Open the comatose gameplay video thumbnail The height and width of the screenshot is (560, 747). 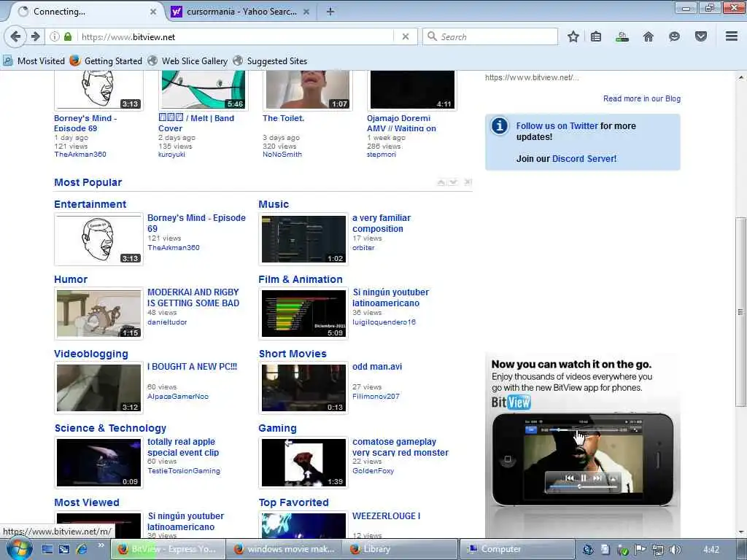coord(303,462)
